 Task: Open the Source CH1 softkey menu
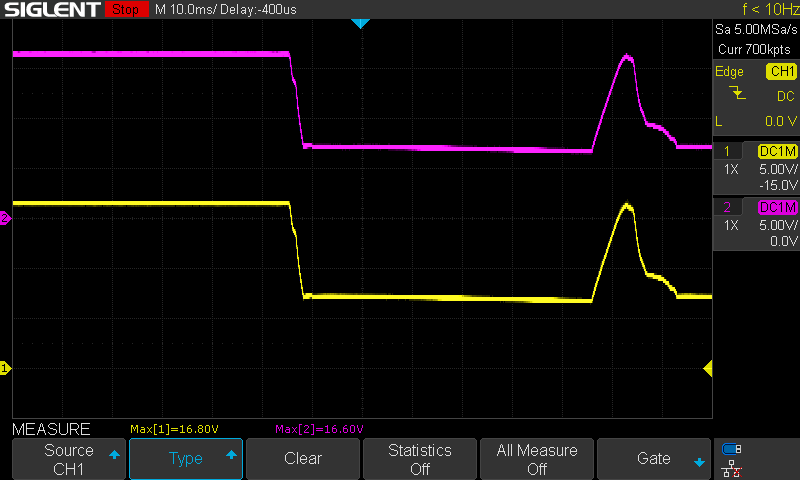tap(69, 459)
